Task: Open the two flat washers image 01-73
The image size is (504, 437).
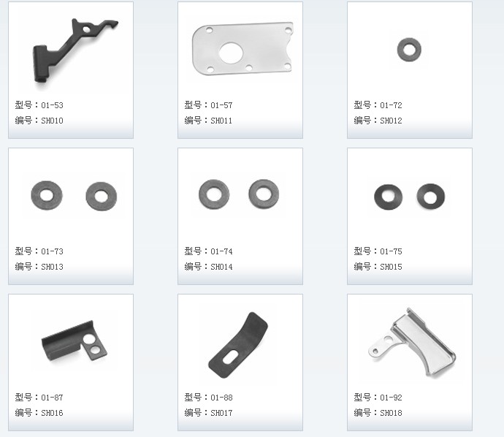Action: pos(74,196)
